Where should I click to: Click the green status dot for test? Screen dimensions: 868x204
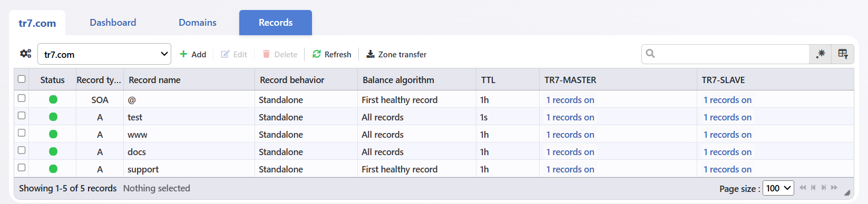53,117
